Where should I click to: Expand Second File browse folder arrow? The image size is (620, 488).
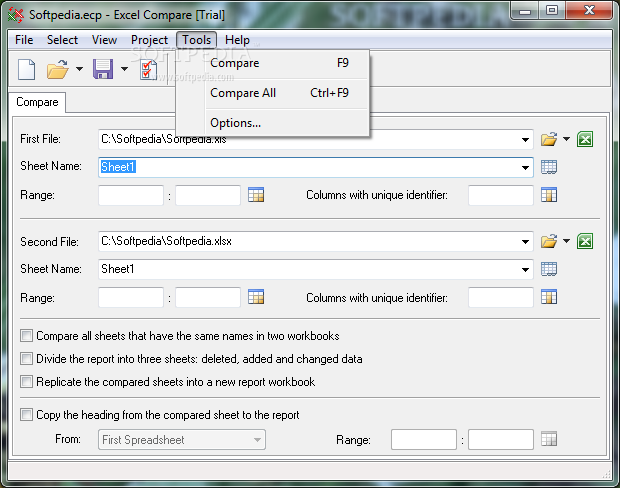(x=567, y=241)
